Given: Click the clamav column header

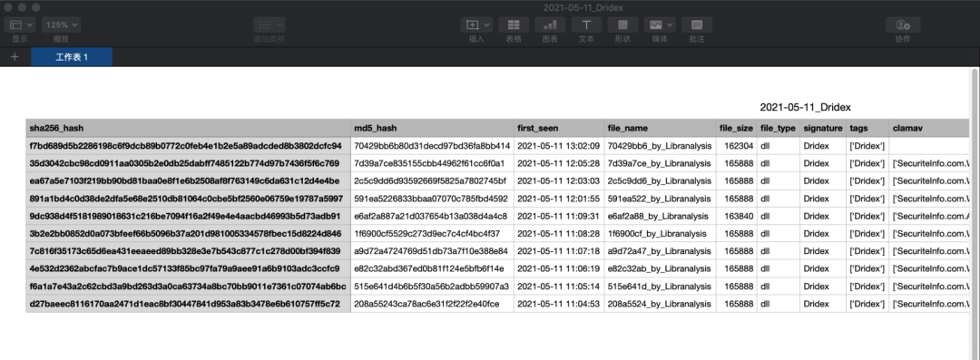Looking at the screenshot, I should click(929, 128).
